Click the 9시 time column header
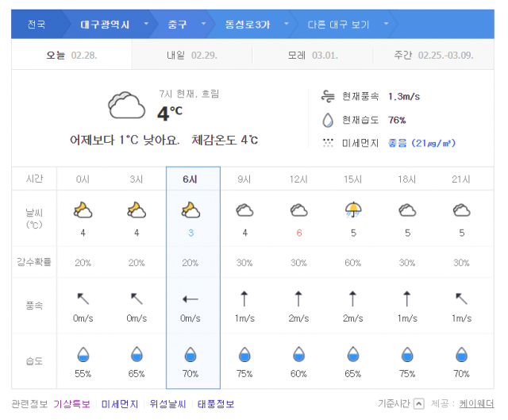Viewport: 508px width, 420px height. (244, 179)
